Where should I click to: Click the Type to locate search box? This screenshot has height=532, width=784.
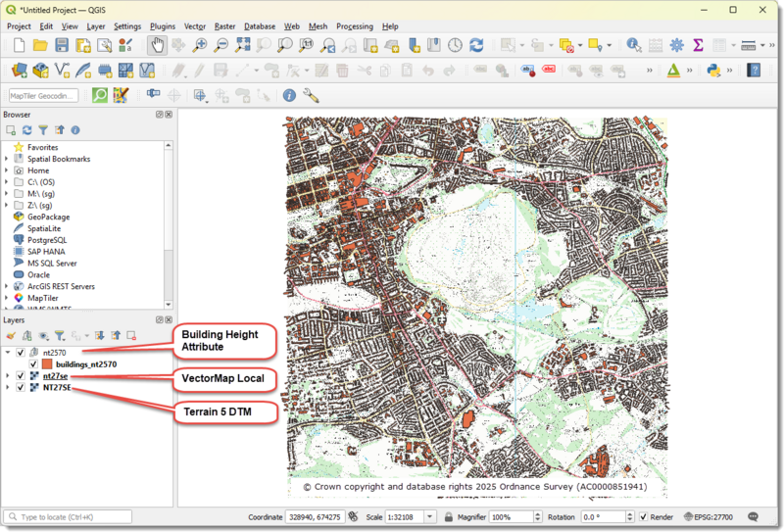pyautogui.click(x=68, y=517)
